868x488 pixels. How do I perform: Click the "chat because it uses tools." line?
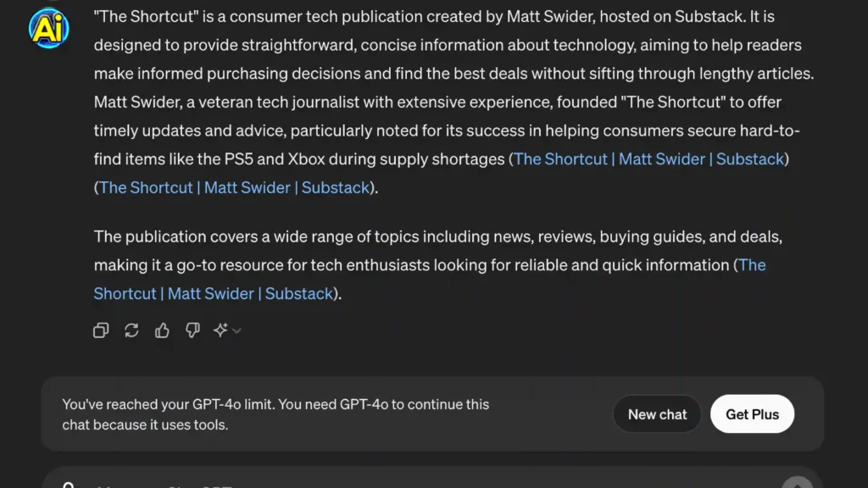(x=145, y=425)
